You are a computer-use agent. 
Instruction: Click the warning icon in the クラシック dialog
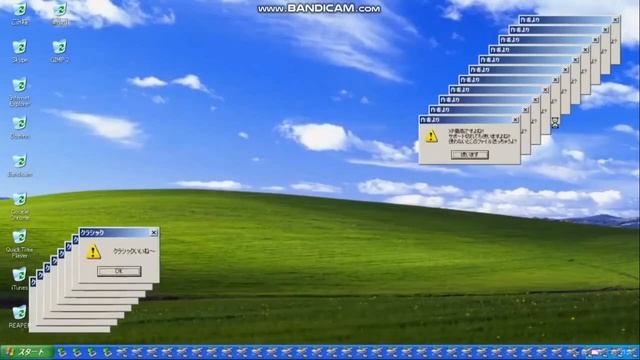pyautogui.click(x=93, y=252)
